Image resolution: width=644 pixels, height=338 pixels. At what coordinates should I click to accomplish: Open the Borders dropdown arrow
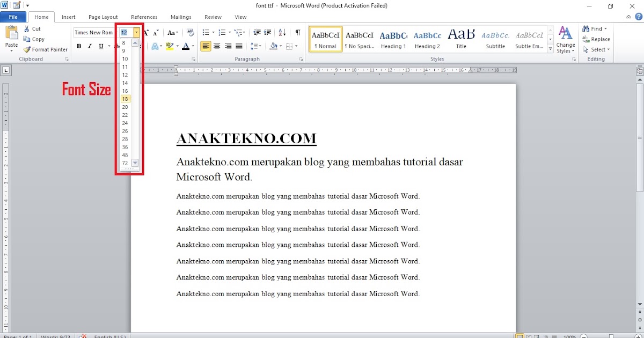(296, 46)
